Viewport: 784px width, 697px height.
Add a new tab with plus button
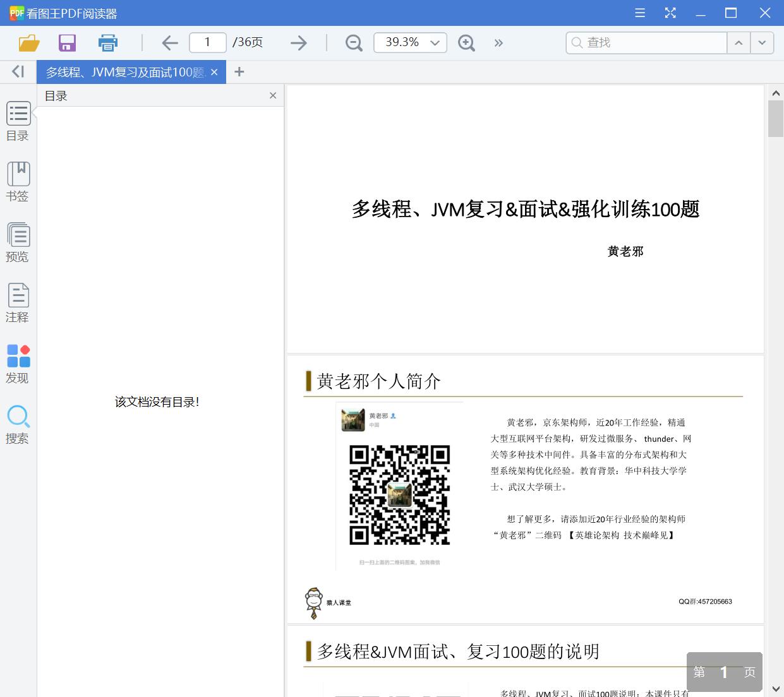[x=239, y=72]
